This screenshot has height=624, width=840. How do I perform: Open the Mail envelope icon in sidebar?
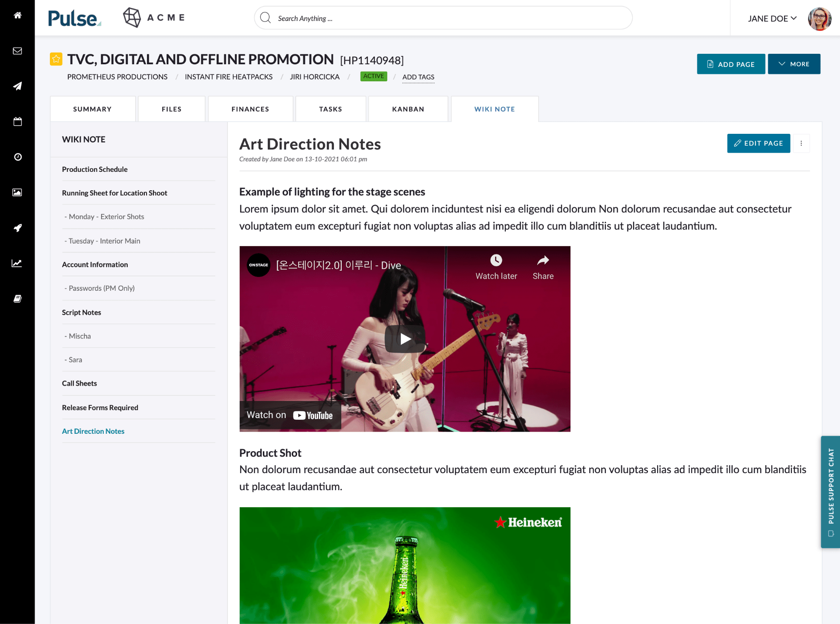pos(17,51)
